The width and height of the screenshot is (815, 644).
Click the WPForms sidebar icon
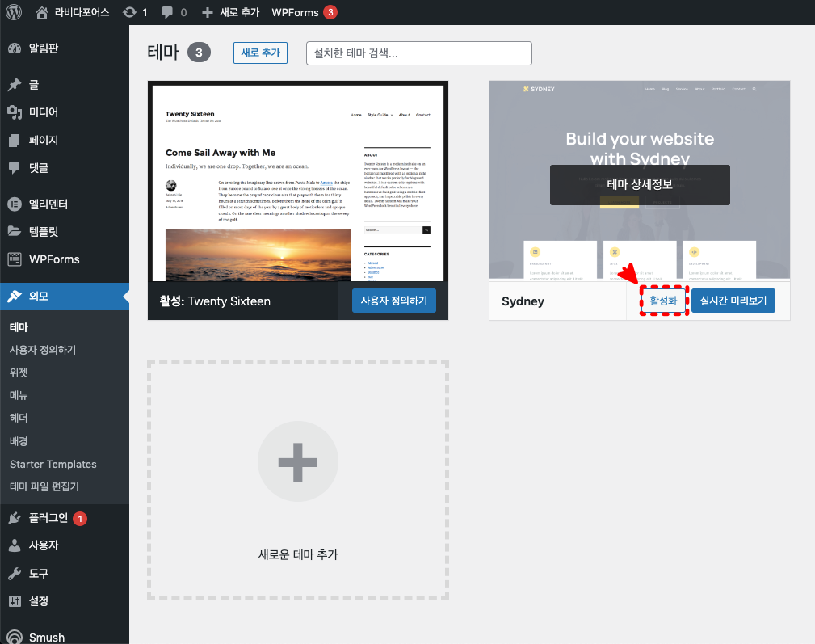point(15,259)
